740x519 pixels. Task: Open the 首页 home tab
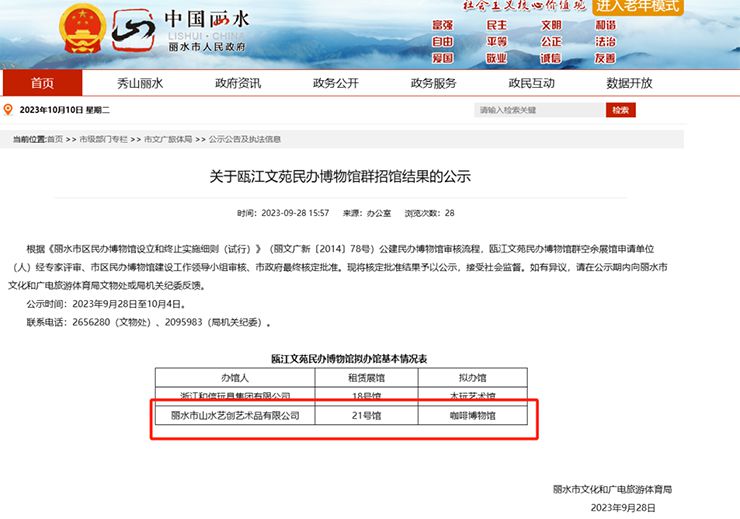[42, 83]
